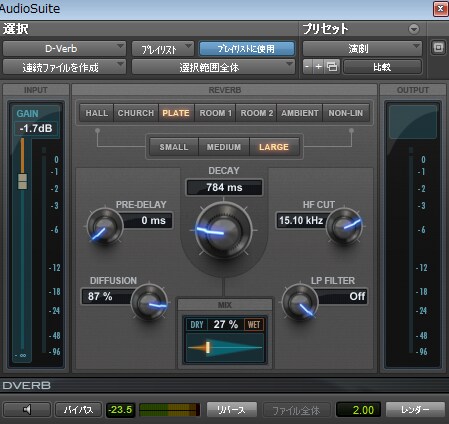The height and width of the screenshot is (424, 449).
Task: Select the NON-LIN reverb algorithm
Action: tap(346, 113)
